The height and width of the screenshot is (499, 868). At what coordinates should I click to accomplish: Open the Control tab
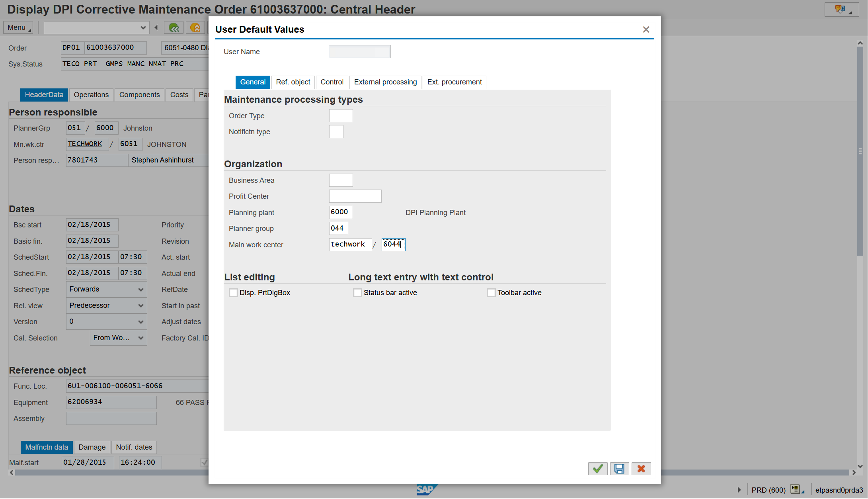tap(332, 82)
